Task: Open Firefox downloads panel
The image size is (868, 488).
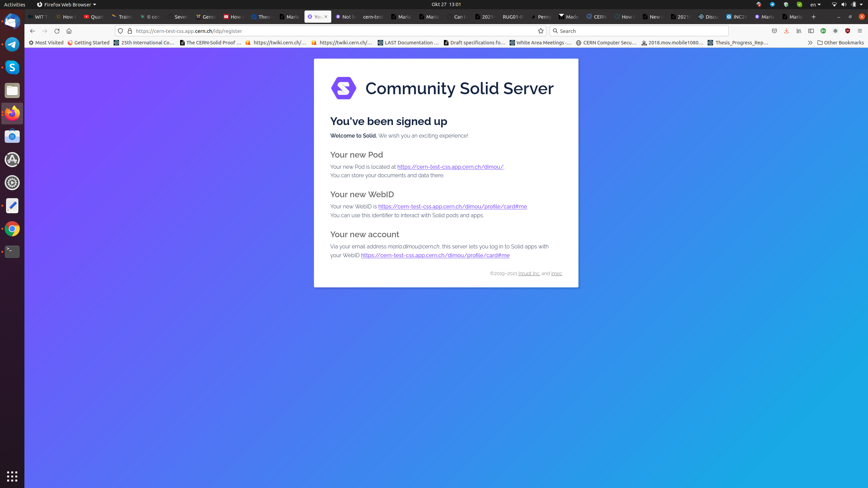Action: pos(786,31)
